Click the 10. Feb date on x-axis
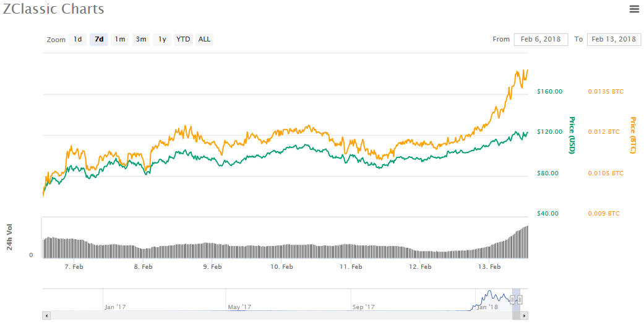The height and width of the screenshot is (324, 644). point(281,267)
